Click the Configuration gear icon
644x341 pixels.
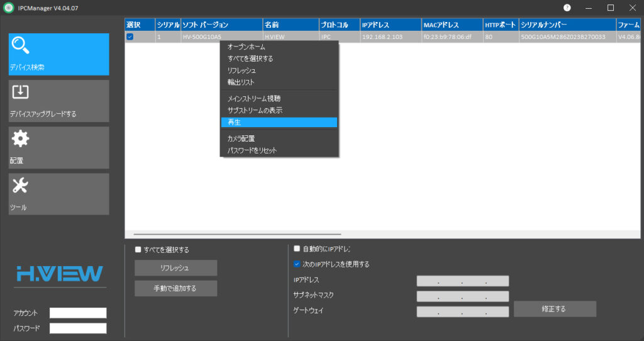click(x=21, y=138)
